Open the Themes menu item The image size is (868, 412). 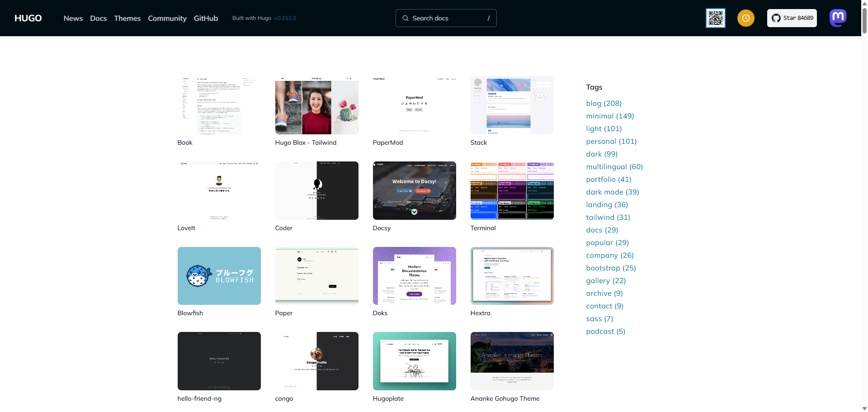coord(127,18)
